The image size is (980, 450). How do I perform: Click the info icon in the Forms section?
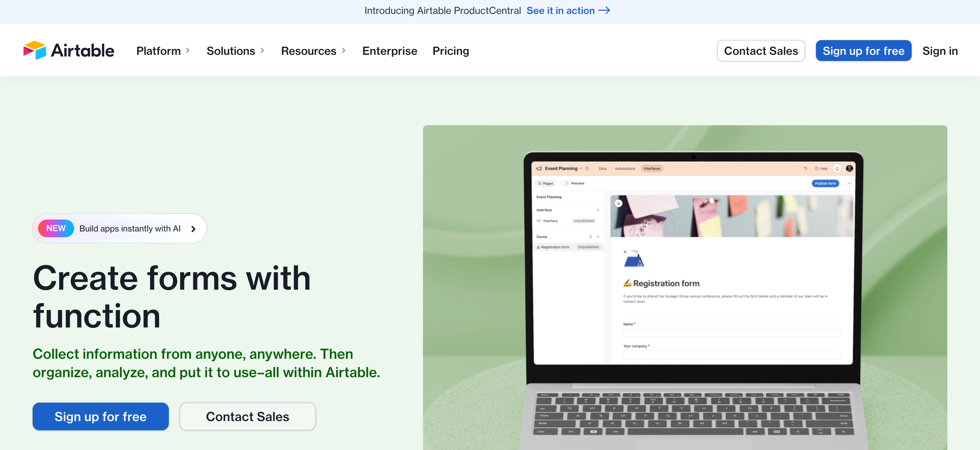(590, 237)
